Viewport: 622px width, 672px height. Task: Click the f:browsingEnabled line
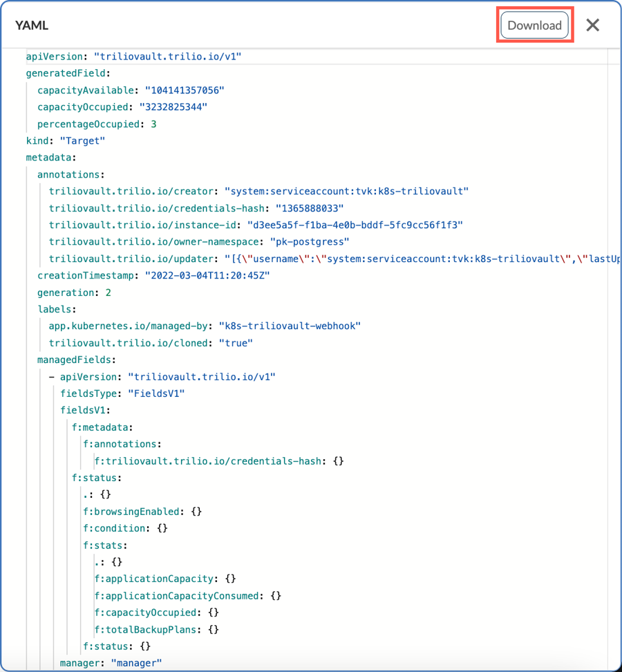pos(142,512)
